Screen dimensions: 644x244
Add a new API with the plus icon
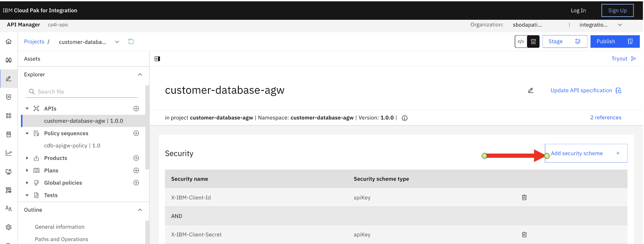coord(136,109)
